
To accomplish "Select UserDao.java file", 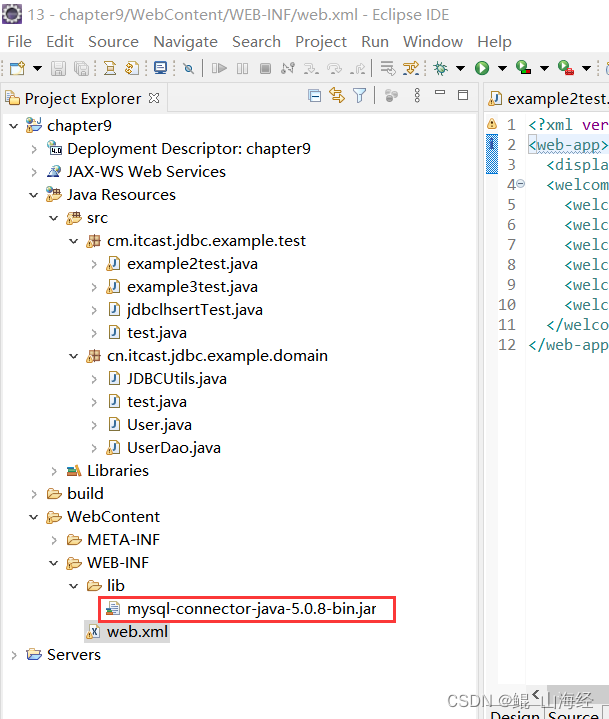I will click(174, 448).
